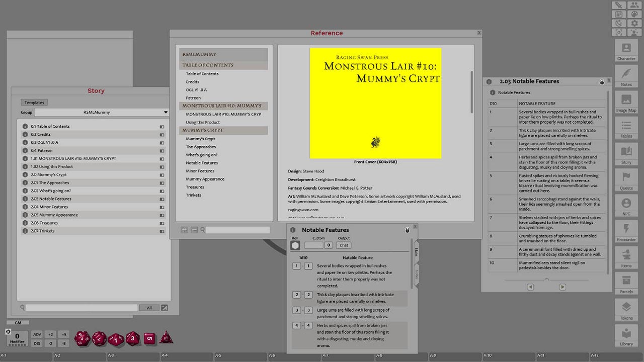Toggle ADV advantage button
This screenshot has width=644, height=362.
[x=37, y=334]
